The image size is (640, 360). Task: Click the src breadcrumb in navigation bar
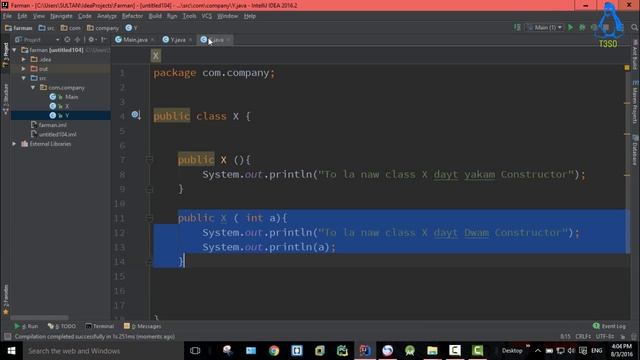pyautogui.click(x=46, y=28)
